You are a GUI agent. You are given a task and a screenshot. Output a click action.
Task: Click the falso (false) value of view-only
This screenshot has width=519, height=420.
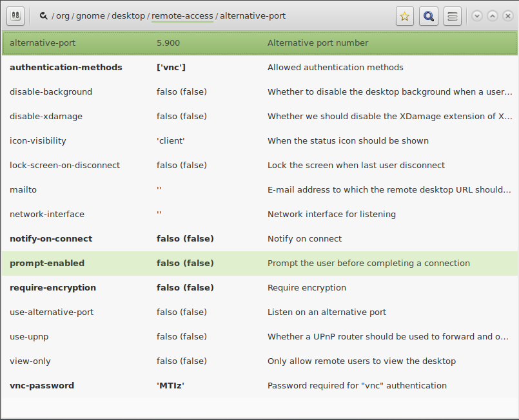tap(182, 361)
